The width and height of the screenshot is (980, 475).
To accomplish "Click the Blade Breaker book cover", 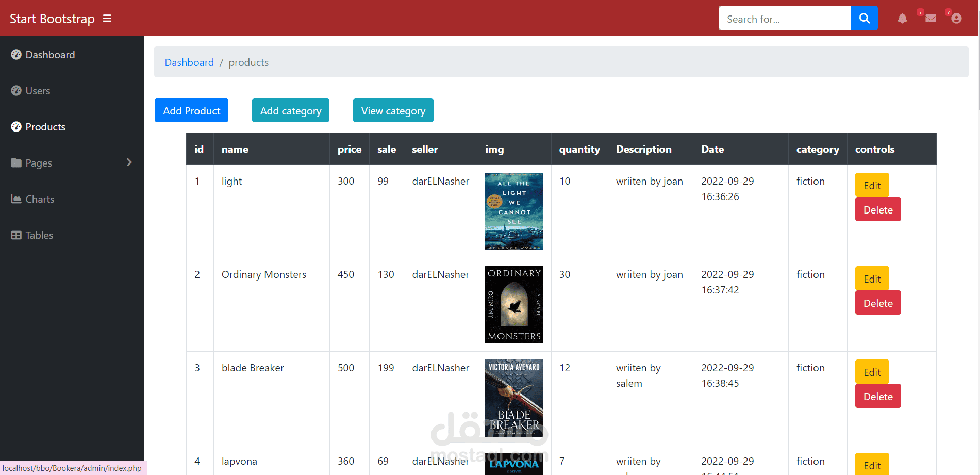I will click(514, 398).
